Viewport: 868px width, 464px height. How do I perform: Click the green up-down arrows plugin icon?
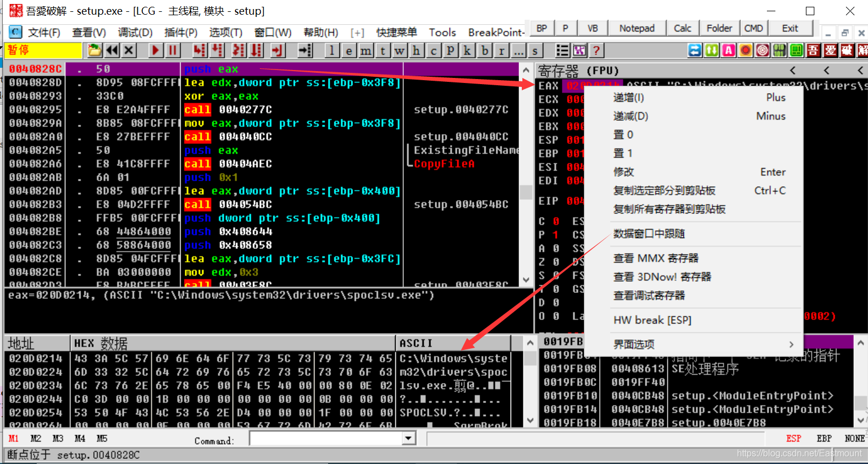pos(712,50)
